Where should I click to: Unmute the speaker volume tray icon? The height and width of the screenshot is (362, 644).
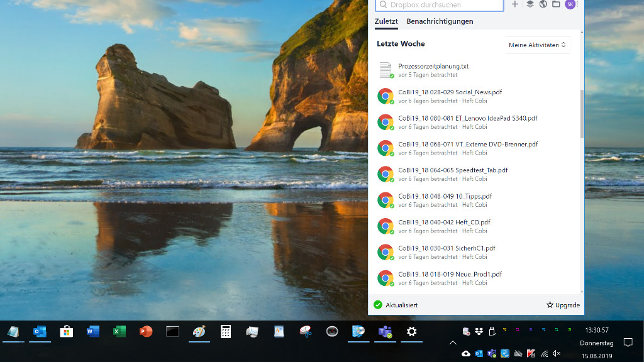point(557,354)
